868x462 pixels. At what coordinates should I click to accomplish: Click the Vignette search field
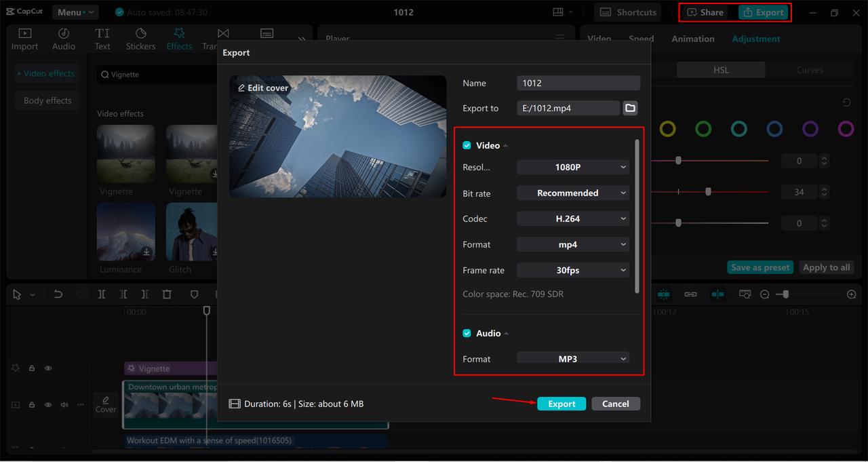[157, 75]
